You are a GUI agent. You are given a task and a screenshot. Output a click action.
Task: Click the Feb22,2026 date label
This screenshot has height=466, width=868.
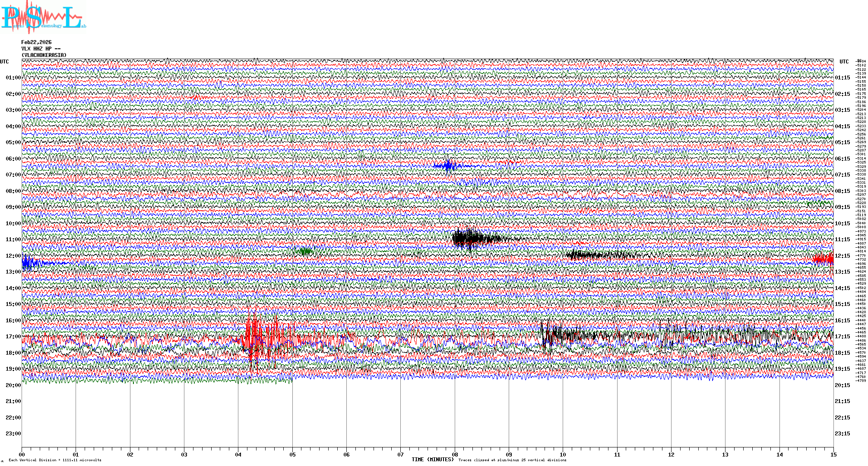(36, 42)
